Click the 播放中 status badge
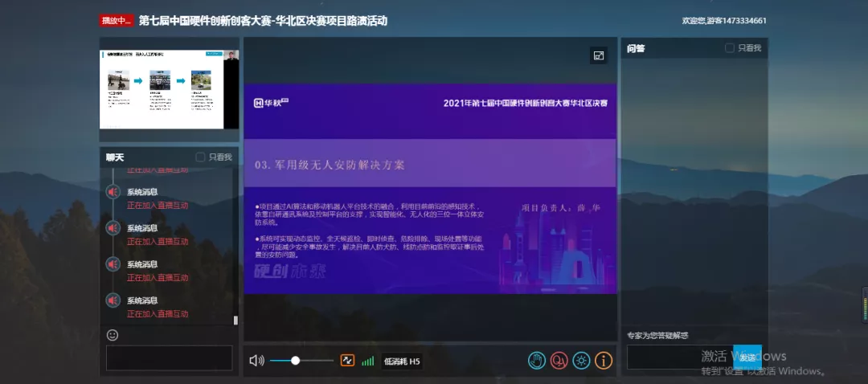The width and height of the screenshot is (868, 384). point(117,20)
